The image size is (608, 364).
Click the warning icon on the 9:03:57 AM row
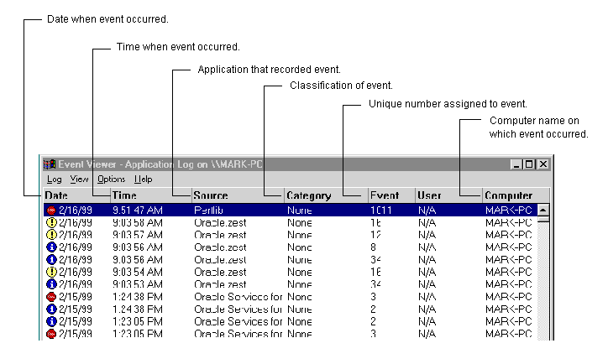pyautogui.click(x=50, y=236)
